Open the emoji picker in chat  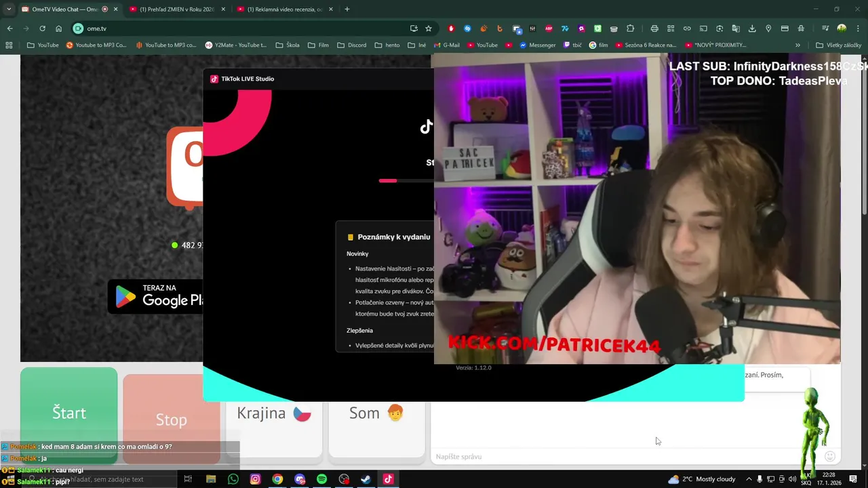[829, 456]
